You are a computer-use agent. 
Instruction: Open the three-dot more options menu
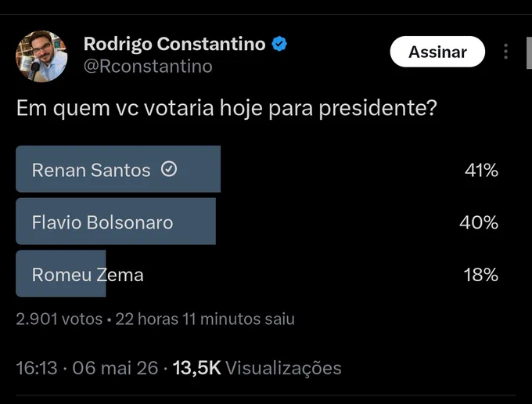pyautogui.click(x=505, y=52)
